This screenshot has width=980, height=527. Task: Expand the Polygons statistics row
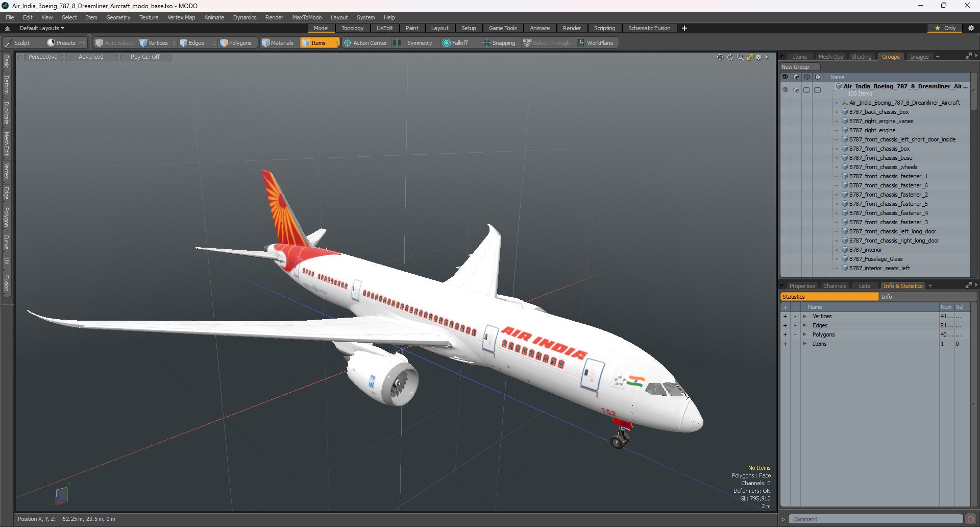(x=804, y=335)
